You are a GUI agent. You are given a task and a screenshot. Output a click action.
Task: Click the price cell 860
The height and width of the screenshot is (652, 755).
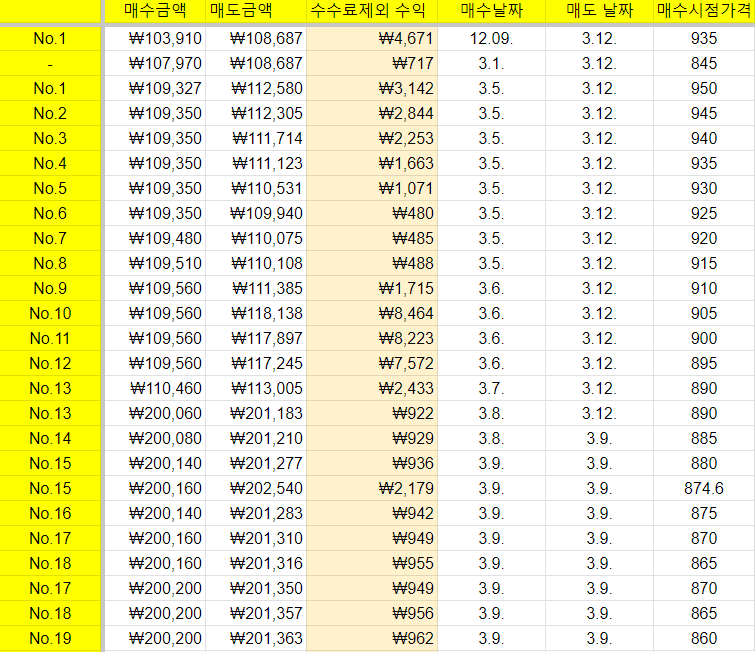(704, 639)
